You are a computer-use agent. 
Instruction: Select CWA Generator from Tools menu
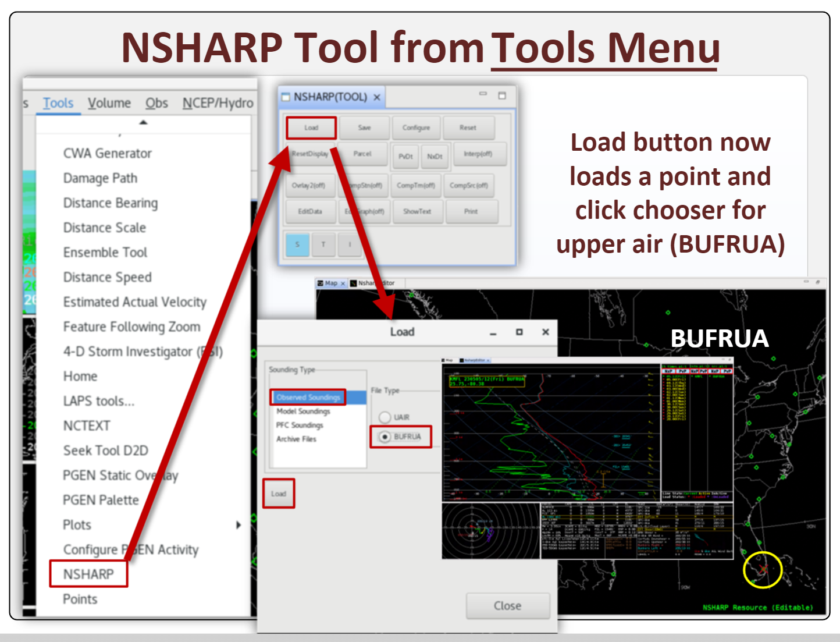coord(108,153)
